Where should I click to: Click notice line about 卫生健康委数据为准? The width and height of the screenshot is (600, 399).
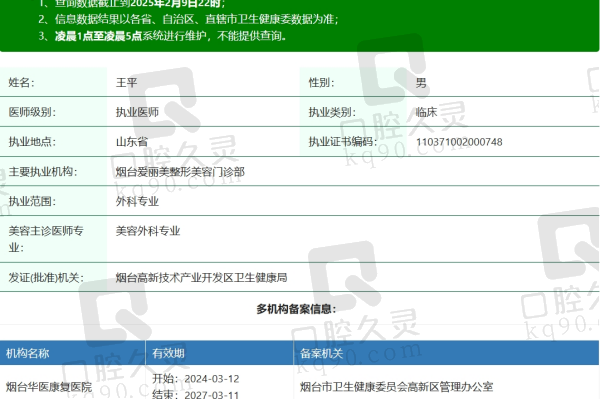click(188, 19)
